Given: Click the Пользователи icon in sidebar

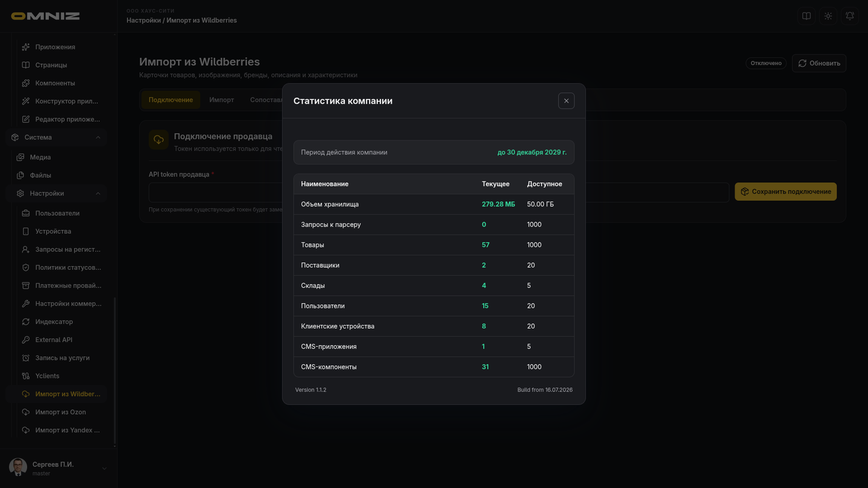Looking at the screenshot, I should coord(26,213).
